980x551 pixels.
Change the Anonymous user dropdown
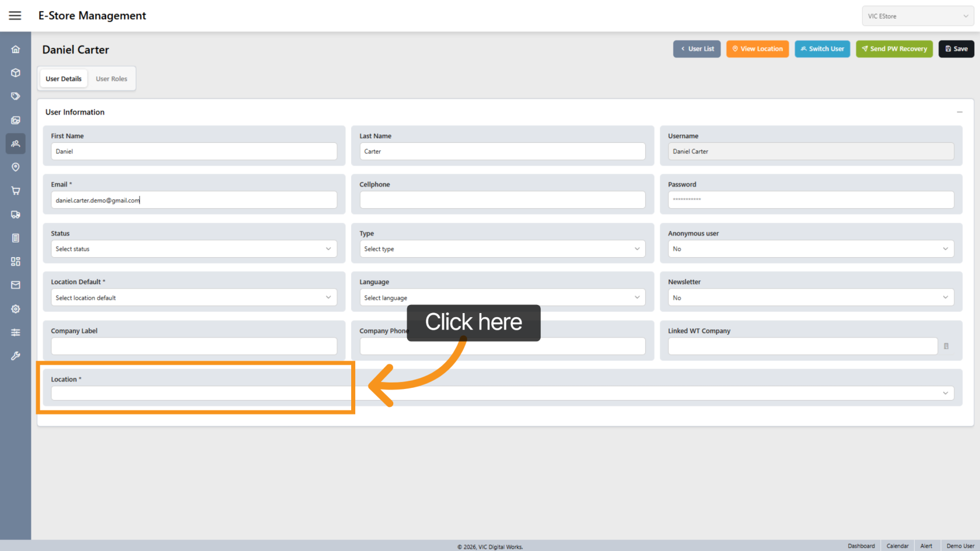(x=810, y=249)
